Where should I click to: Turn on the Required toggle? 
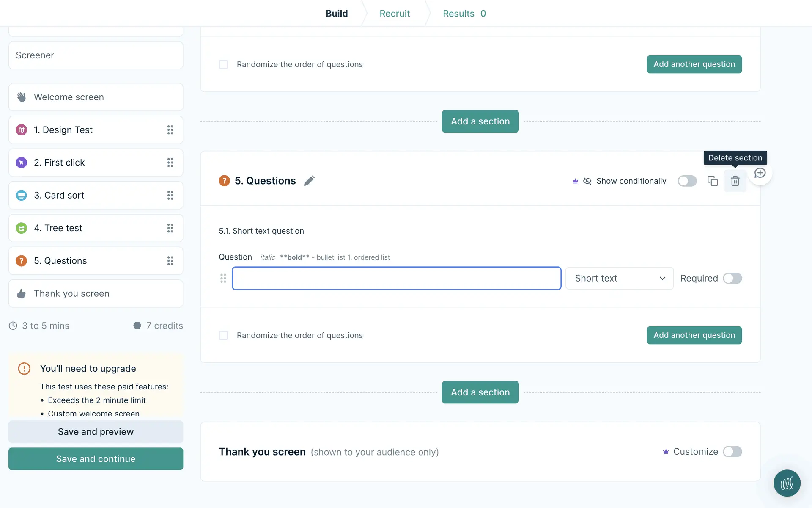732,278
